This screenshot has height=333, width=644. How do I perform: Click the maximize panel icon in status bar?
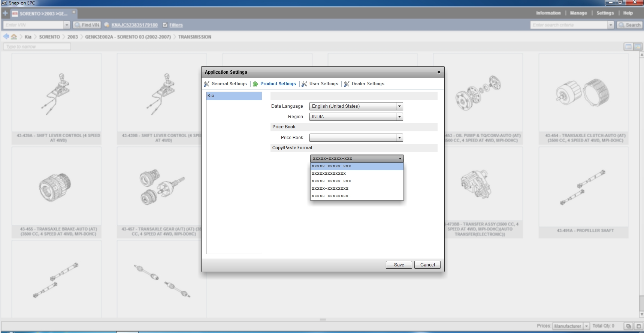639,326
